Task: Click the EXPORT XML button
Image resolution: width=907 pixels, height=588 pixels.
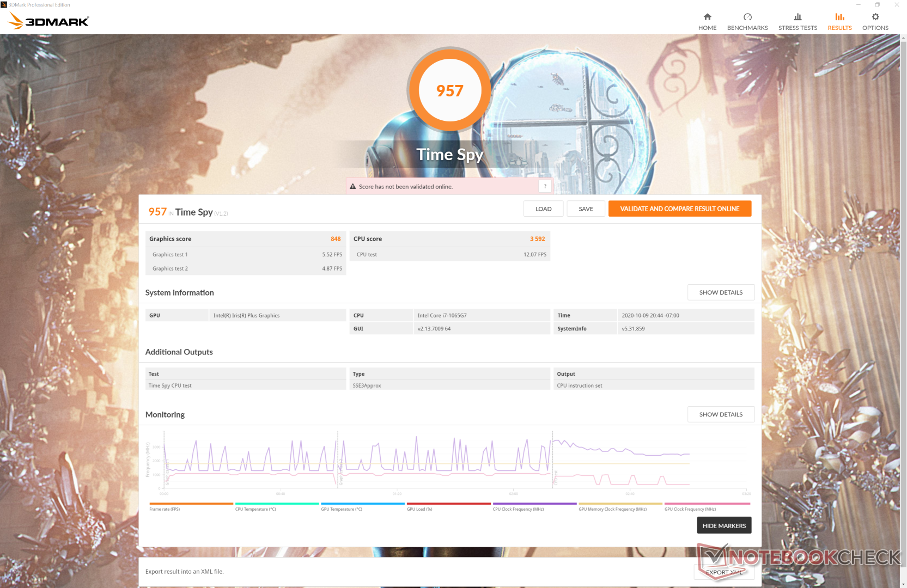Action: click(x=724, y=572)
